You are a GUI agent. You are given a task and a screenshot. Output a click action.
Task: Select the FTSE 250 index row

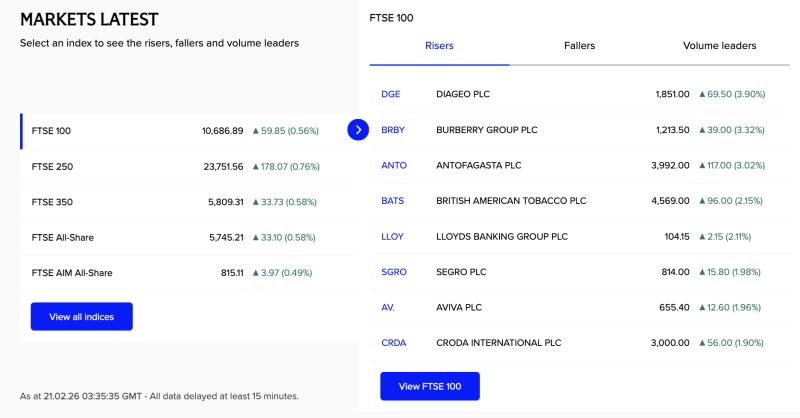tap(190, 167)
